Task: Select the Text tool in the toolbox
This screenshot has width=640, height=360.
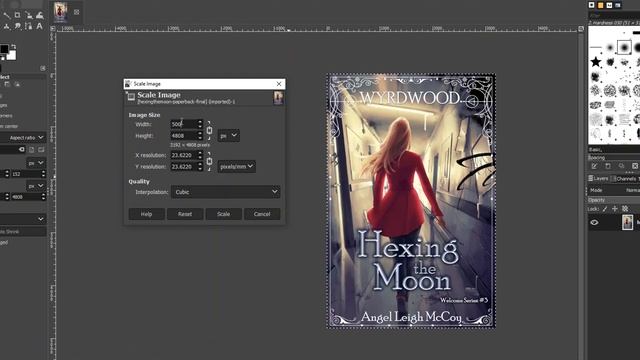Action: point(40,26)
